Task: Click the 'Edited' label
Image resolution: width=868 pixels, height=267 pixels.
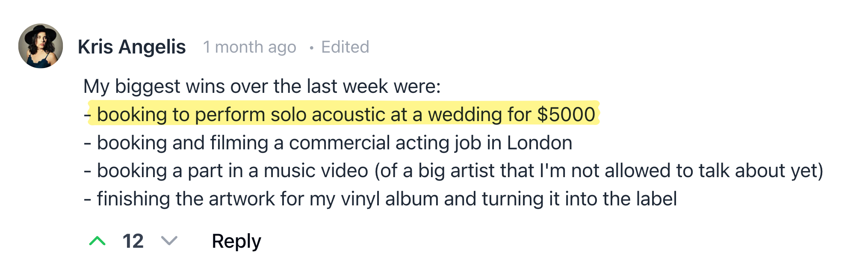Action: (345, 47)
